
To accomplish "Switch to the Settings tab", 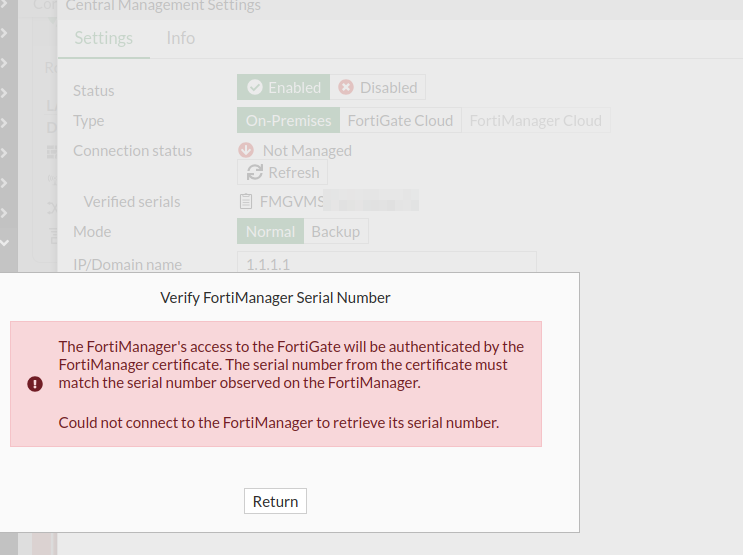I will (103, 38).
